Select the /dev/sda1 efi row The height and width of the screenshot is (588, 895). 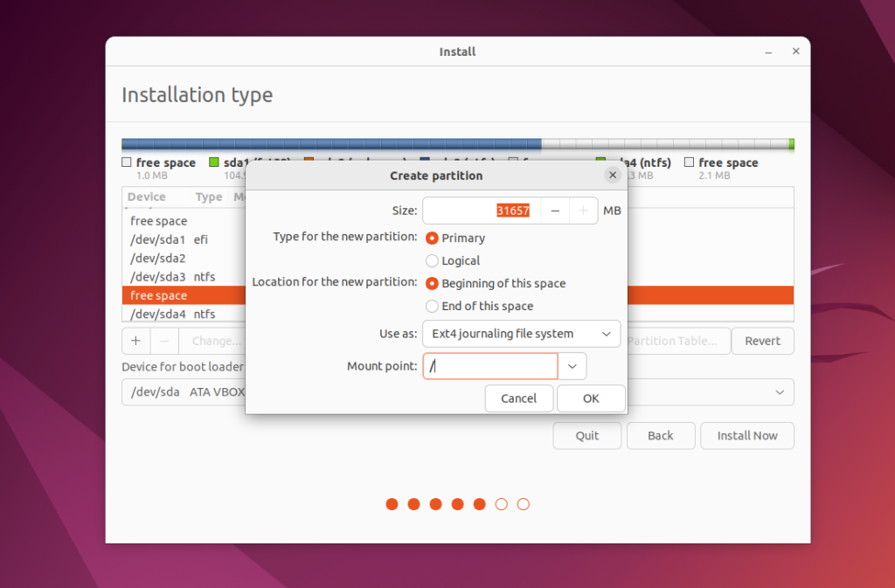(x=184, y=239)
